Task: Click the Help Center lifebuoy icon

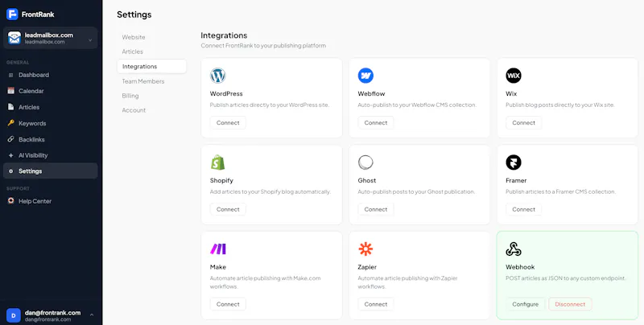Action: (x=10, y=201)
